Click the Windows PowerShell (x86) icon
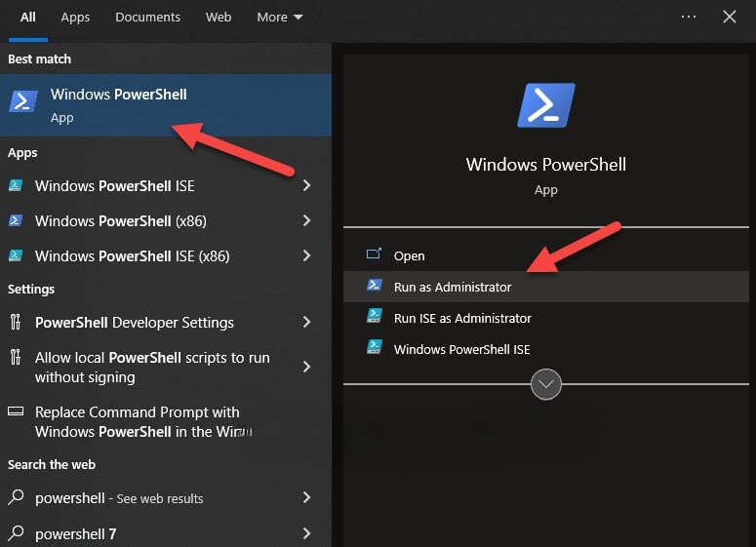 point(16,220)
